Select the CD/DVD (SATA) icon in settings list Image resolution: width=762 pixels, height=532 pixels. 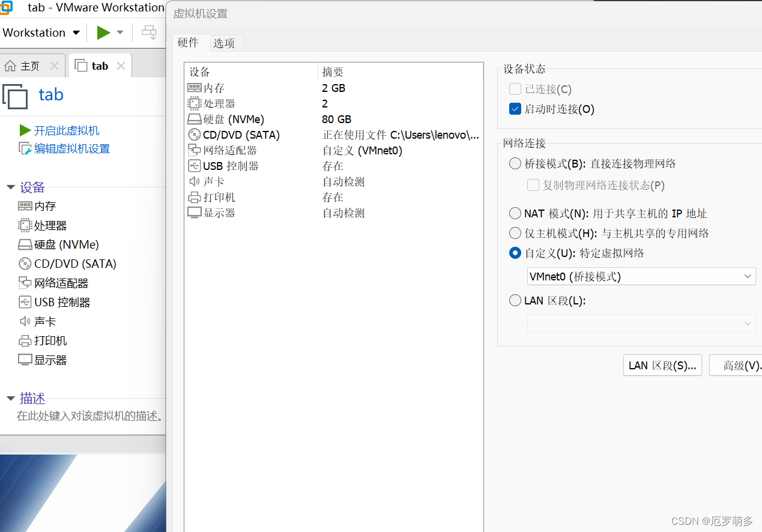(x=194, y=135)
